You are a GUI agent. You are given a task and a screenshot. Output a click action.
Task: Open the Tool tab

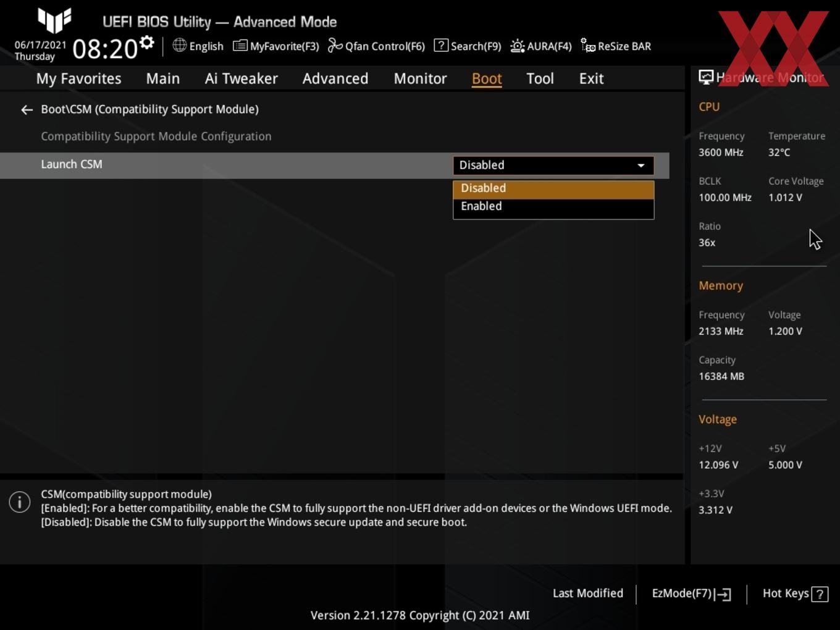click(540, 78)
